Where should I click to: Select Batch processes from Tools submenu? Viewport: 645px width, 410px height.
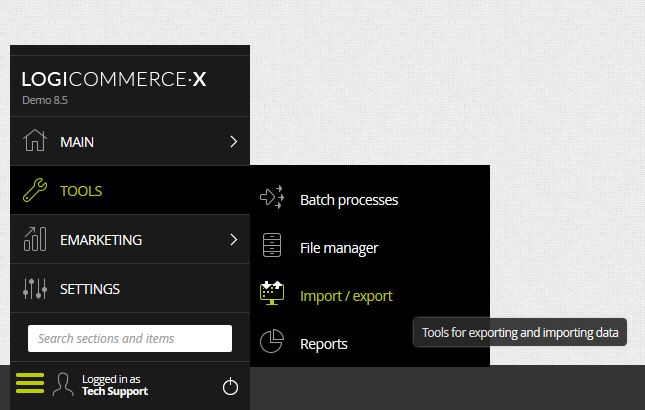(x=349, y=200)
